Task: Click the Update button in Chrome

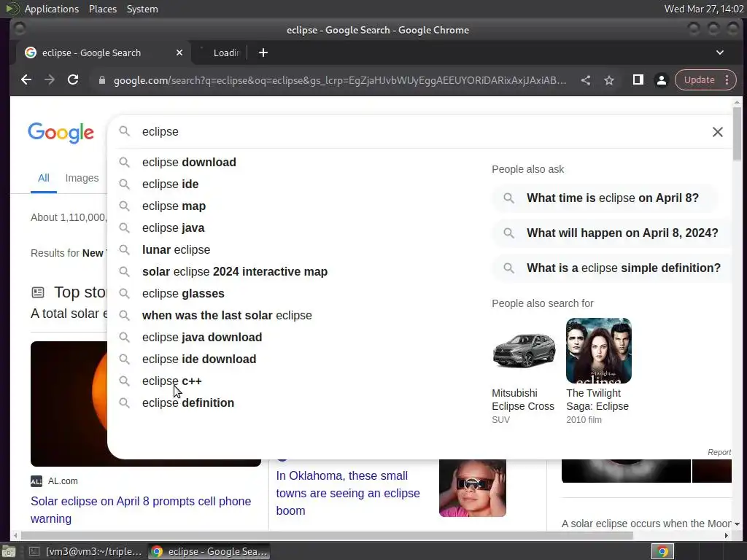Action: (700, 80)
